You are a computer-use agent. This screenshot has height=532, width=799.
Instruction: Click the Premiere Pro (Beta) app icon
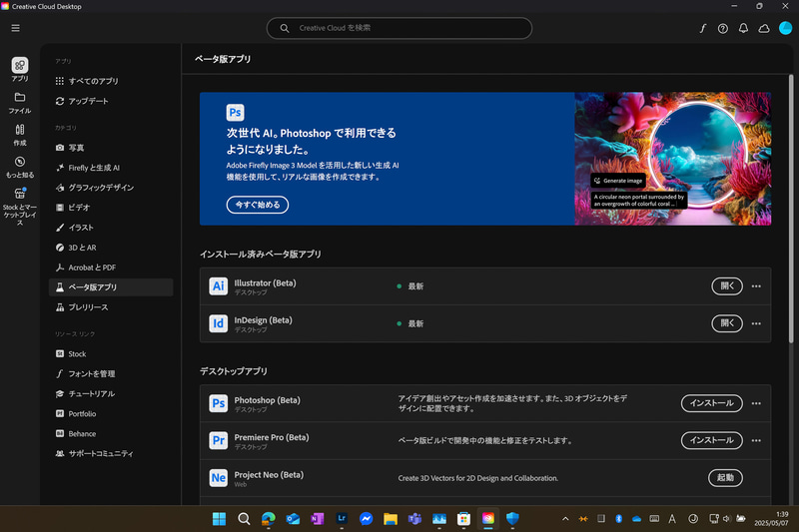point(218,440)
